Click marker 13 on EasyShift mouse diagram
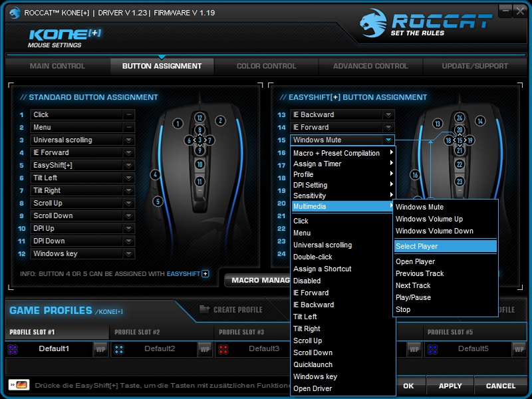Screen dimensions: 532x399 click(x=438, y=124)
